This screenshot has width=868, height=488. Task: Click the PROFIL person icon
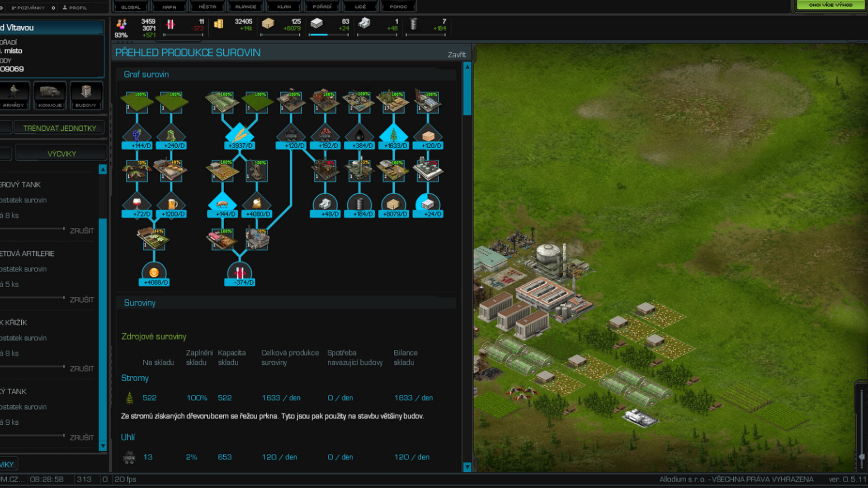[x=64, y=7]
